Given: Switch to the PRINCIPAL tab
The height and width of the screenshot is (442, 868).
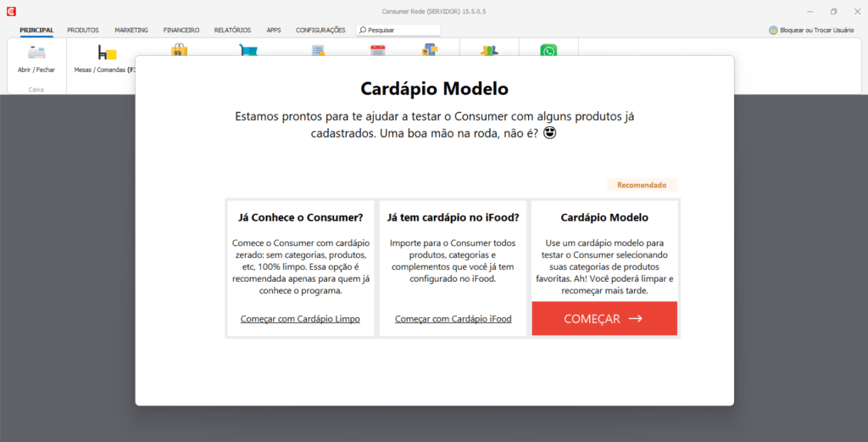Looking at the screenshot, I should click(36, 30).
